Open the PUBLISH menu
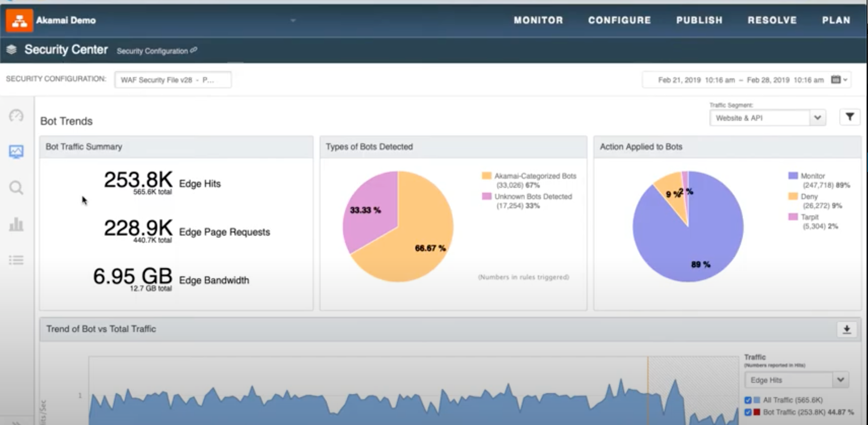868x425 pixels. 699,20
